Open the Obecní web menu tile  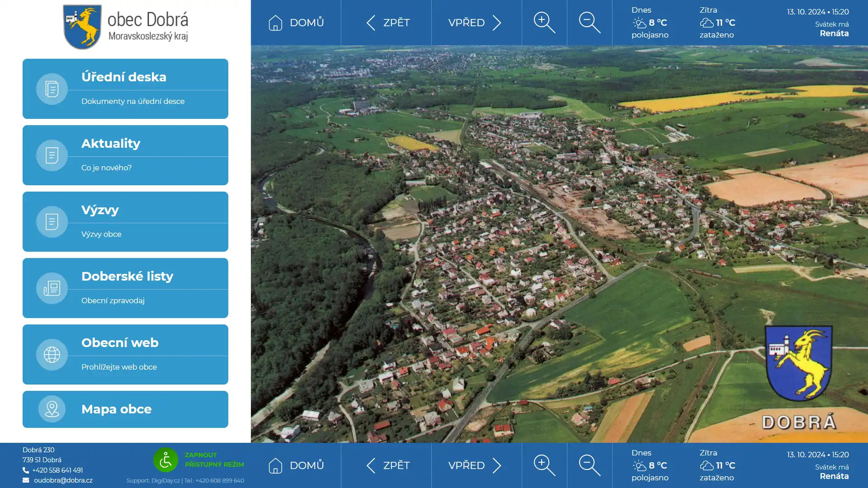click(125, 354)
